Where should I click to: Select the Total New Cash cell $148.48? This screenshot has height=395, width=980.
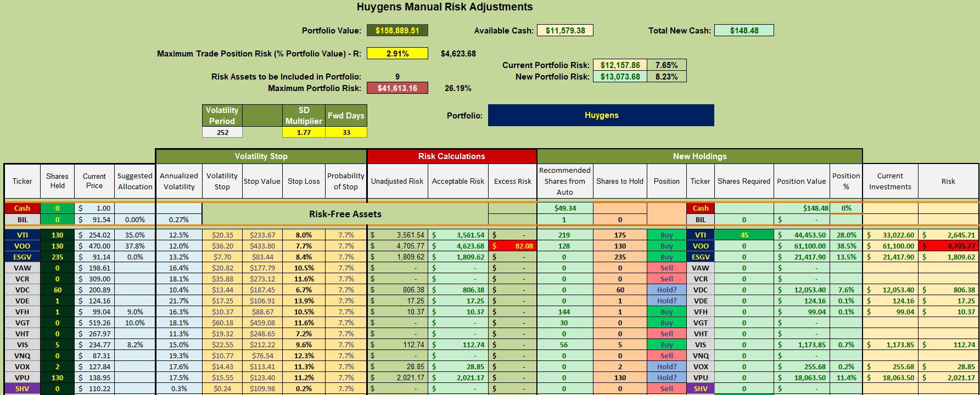[744, 31]
